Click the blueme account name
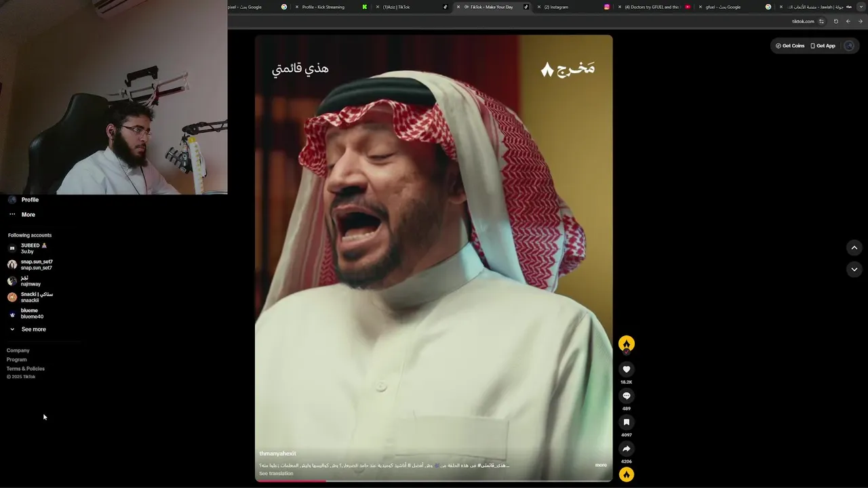The width and height of the screenshot is (868, 488). 29,310
